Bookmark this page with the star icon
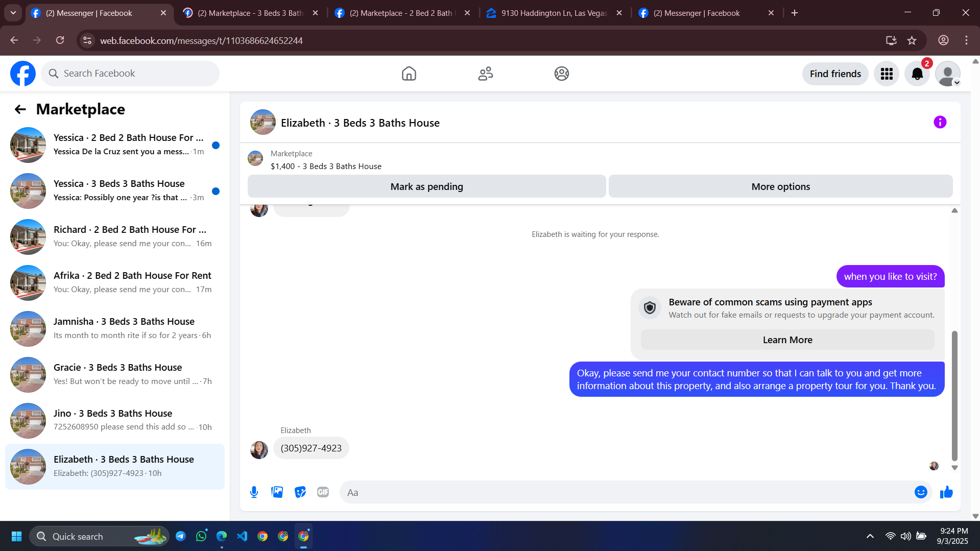The image size is (980, 551). 912,40
